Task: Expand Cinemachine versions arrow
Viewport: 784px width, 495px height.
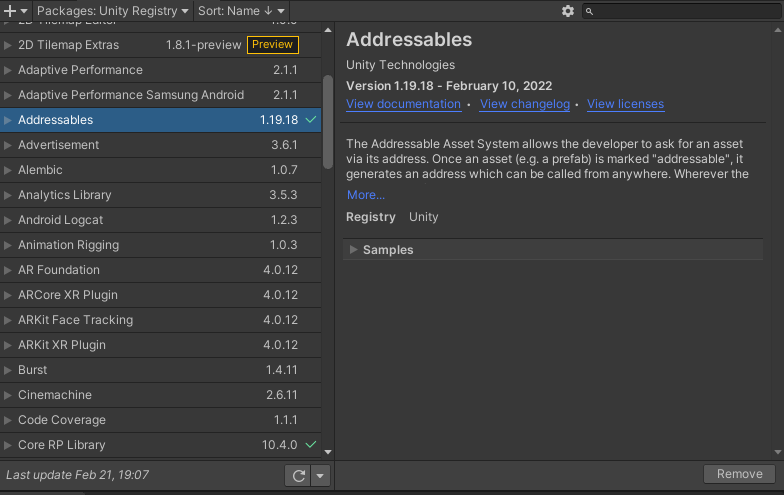Action: pos(8,395)
